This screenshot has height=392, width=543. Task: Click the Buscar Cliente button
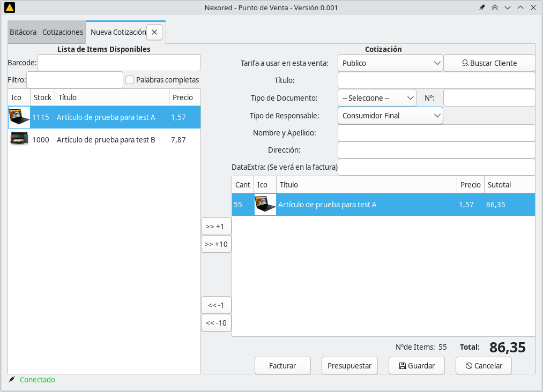(x=489, y=63)
